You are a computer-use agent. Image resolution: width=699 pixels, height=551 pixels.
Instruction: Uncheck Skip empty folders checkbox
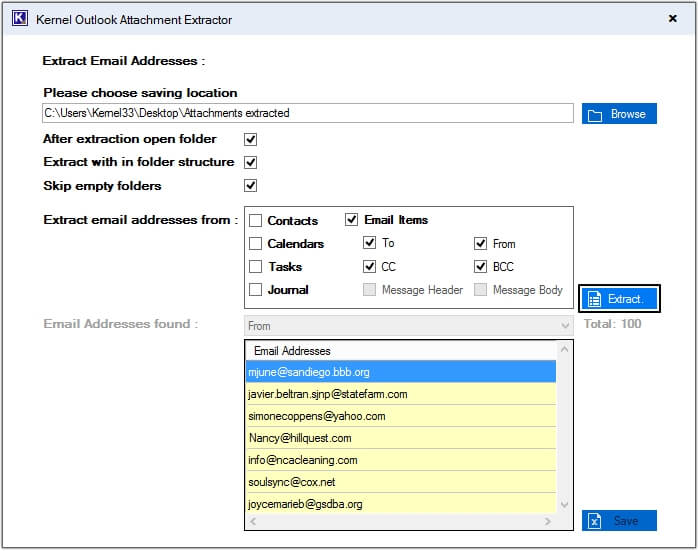point(251,185)
